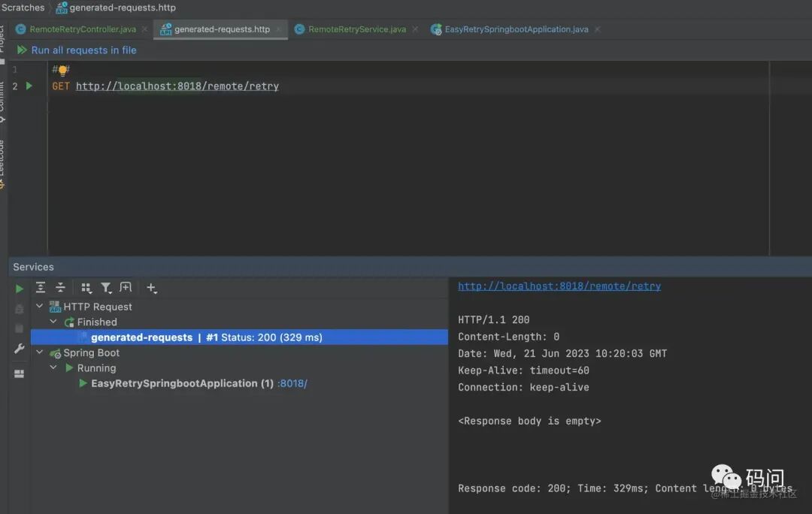Image resolution: width=812 pixels, height=514 pixels.
Task: Click the HTTP/1.1 200 response line
Action: (x=493, y=320)
